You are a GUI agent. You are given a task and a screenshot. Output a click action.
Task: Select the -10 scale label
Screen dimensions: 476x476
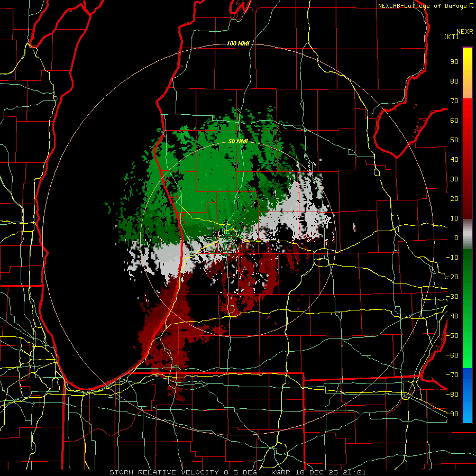452,258
